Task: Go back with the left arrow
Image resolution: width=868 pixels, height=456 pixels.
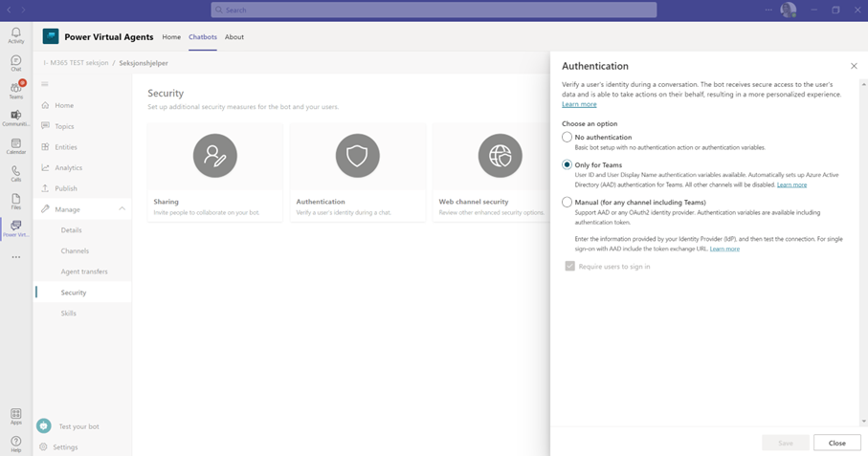Action: click(x=9, y=10)
